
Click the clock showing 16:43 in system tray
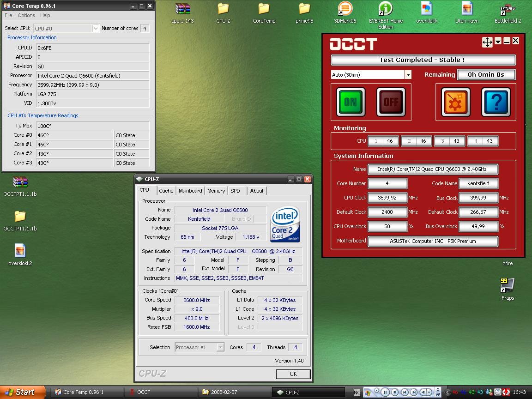click(x=519, y=392)
